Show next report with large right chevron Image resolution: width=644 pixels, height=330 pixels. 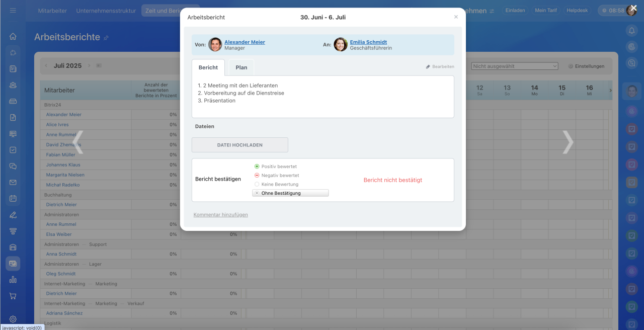click(x=568, y=142)
